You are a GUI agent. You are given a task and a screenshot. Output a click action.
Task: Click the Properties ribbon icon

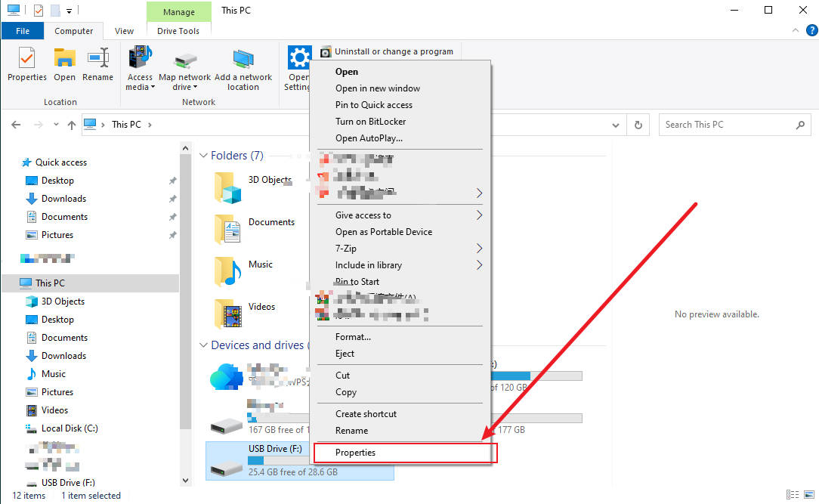coord(26,59)
